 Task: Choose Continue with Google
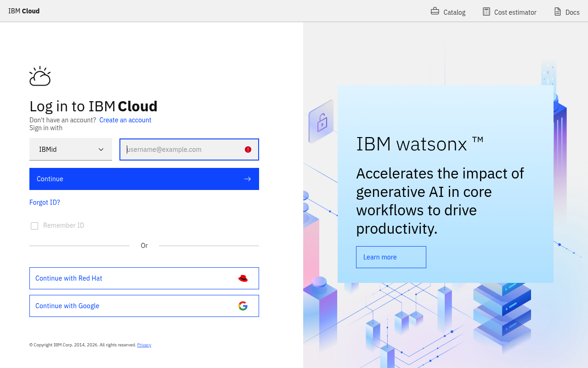click(x=144, y=306)
